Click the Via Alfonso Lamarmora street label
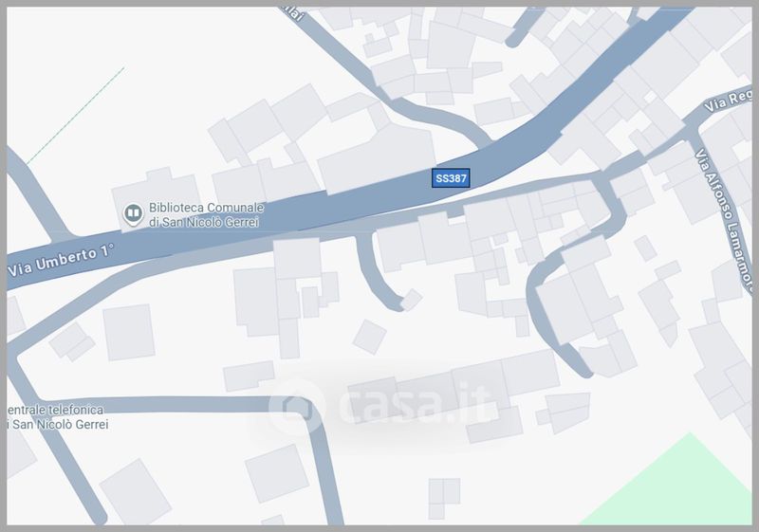 tap(725, 222)
